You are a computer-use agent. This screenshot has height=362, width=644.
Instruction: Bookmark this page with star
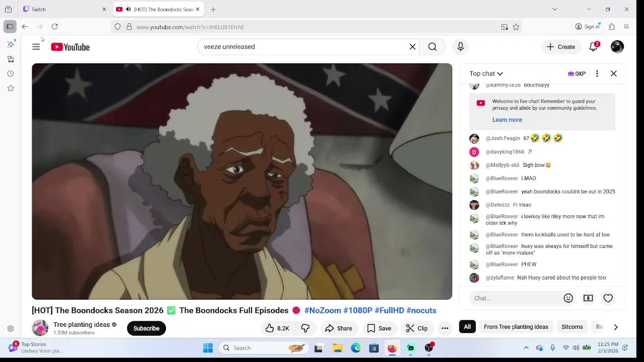[516, 27]
